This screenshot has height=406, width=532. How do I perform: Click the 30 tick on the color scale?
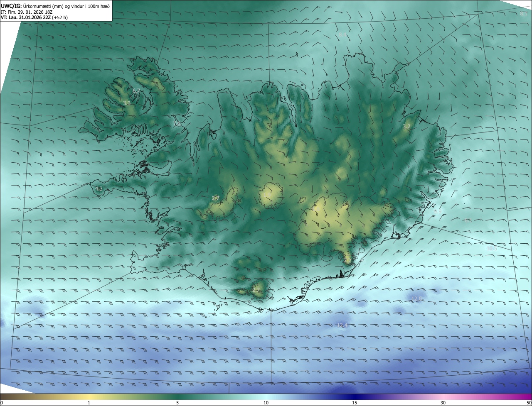coord(443,403)
